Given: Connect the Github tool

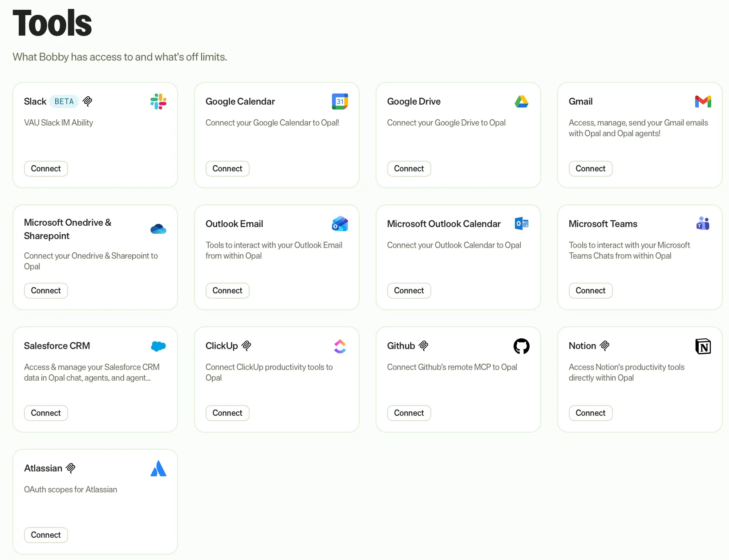Looking at the screenshot, I should (x=409, y=413).
